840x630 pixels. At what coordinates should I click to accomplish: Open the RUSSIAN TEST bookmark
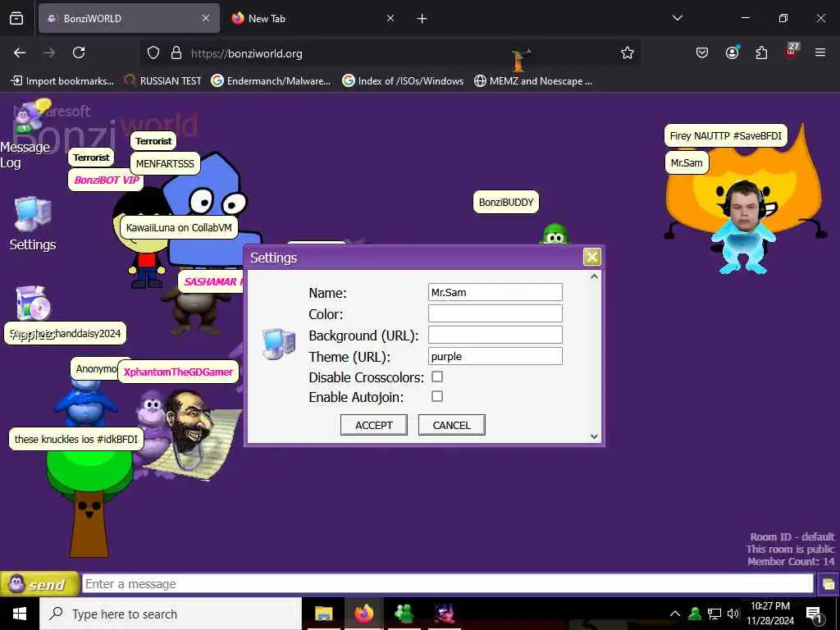162,81
